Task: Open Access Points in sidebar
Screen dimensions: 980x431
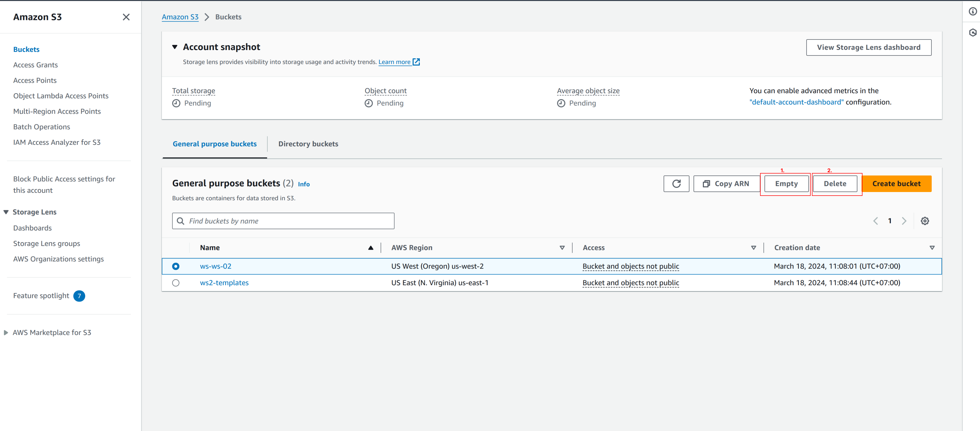Action: point(35,80)
